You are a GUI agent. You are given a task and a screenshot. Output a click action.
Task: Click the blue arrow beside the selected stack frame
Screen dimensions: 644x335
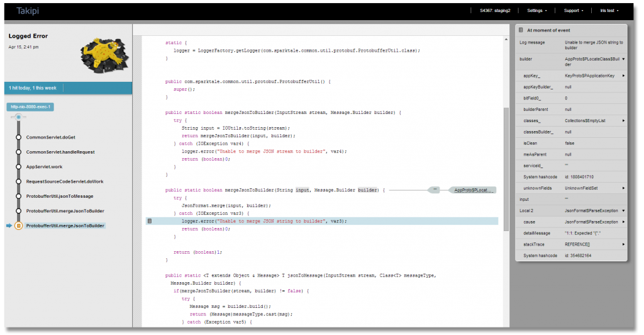pos(9,225)
